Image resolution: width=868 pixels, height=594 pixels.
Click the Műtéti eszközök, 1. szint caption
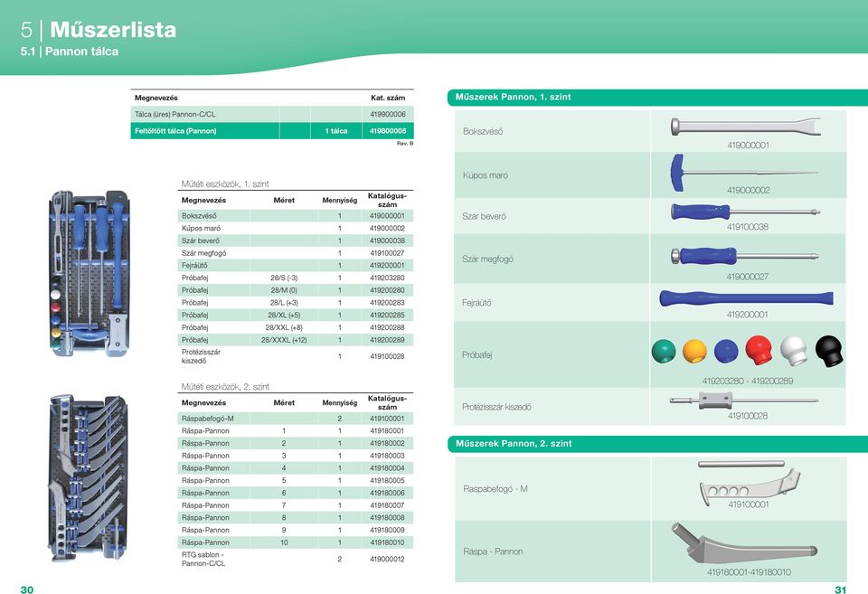pyautogui.click(x=225, y=184)
